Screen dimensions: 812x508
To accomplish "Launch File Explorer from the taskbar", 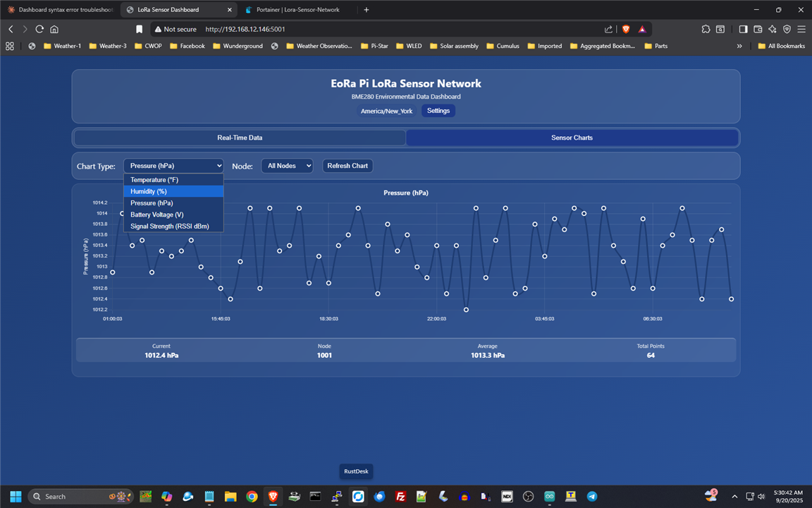I will (230, 497).
